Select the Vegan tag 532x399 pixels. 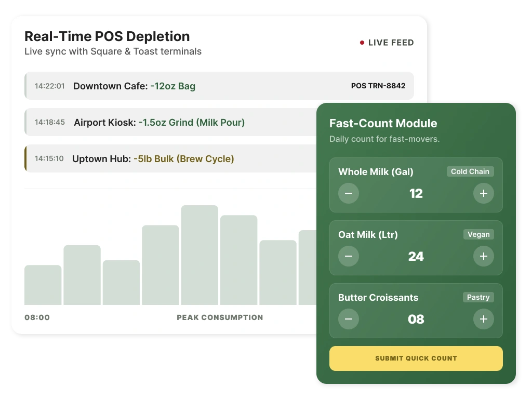point(478,234)
